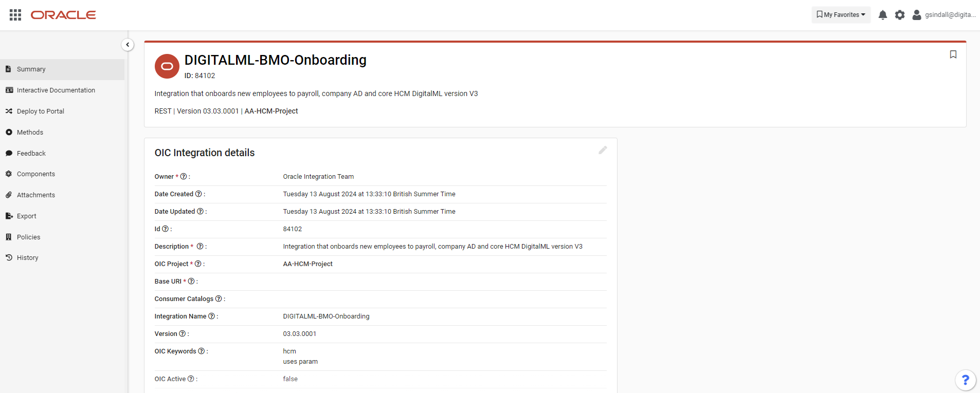Click the red DIGITALML-BMO-Onboarding integration icon
980x393 pixels.
(167, 66)
